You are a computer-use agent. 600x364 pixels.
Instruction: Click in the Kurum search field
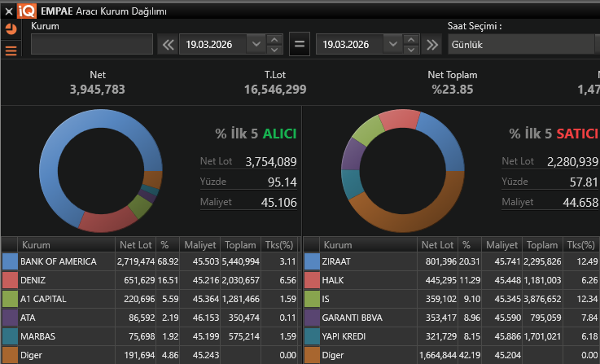(91, 44)
